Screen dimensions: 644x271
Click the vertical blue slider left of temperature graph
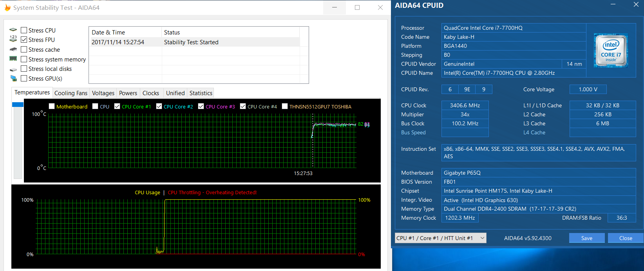(x=18, y=105)
